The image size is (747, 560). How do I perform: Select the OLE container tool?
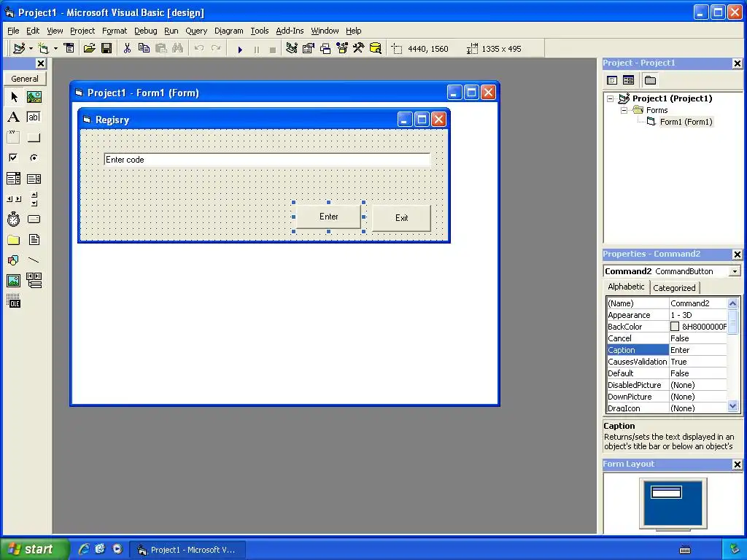pyautogui.click(x=14, y=301)
